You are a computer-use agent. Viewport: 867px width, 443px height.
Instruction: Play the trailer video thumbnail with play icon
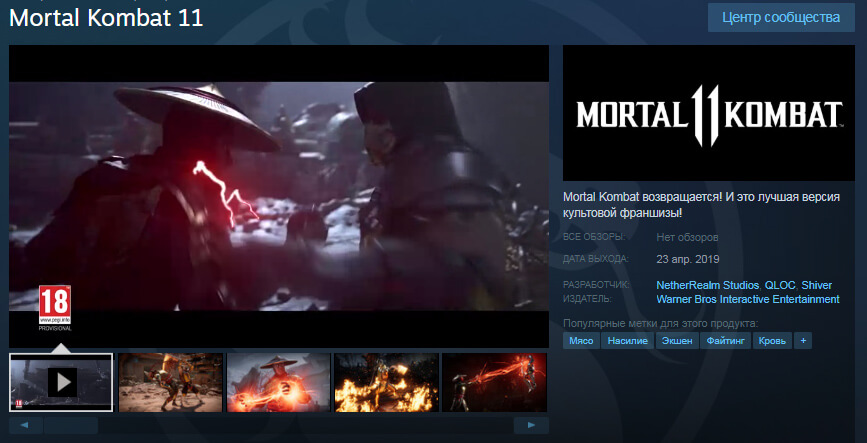click(x=61, y=383)
